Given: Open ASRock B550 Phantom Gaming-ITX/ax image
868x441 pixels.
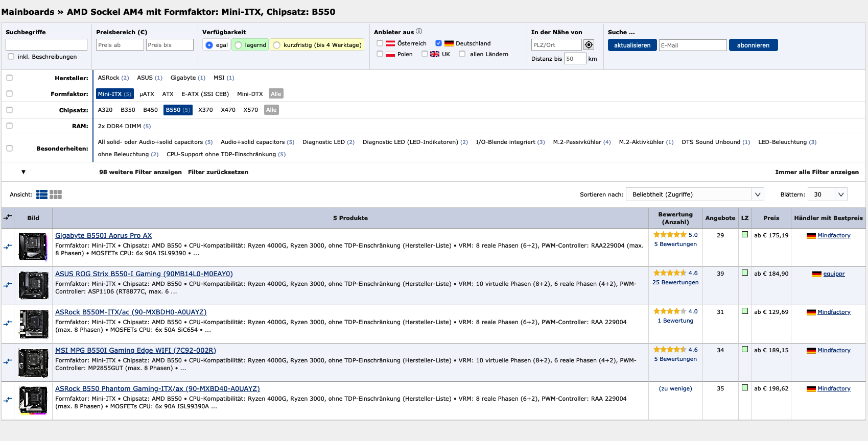Looking at the screenshot, I should (33, 400).
